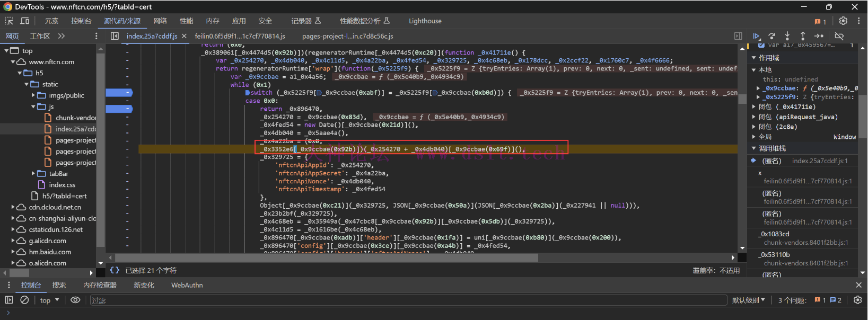Collapse the top frame node
The width and height of the screenshot is (868, 320).
[x=7, y=51]
